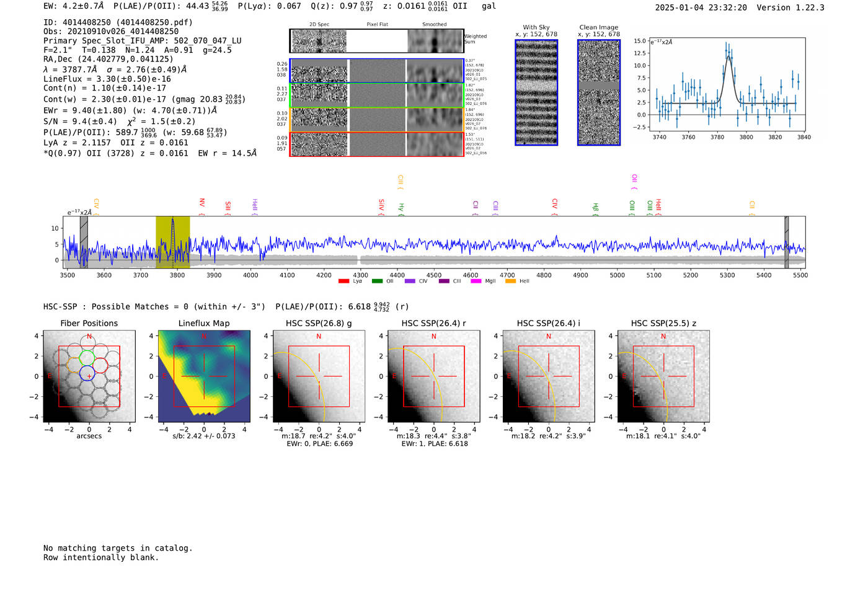Select the green-bordered fiber spectrum row
868x591 pixels.
[376, 96]
